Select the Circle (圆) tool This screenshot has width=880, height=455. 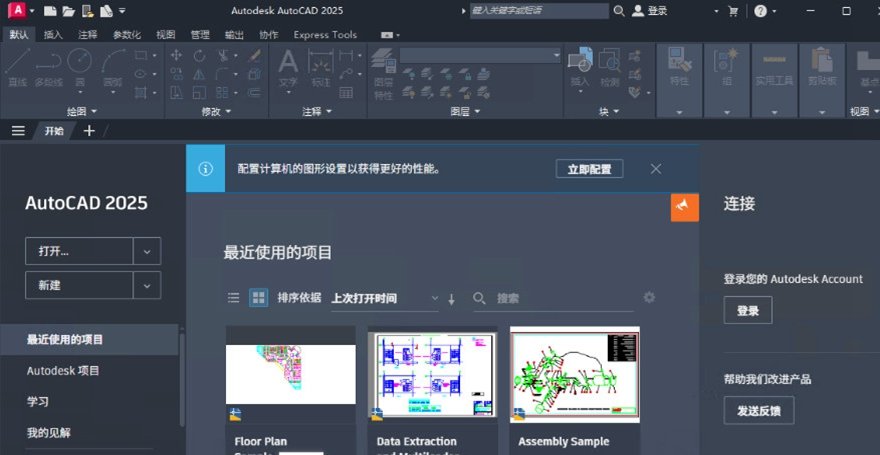pyautogui.click(x=80, y=68)
